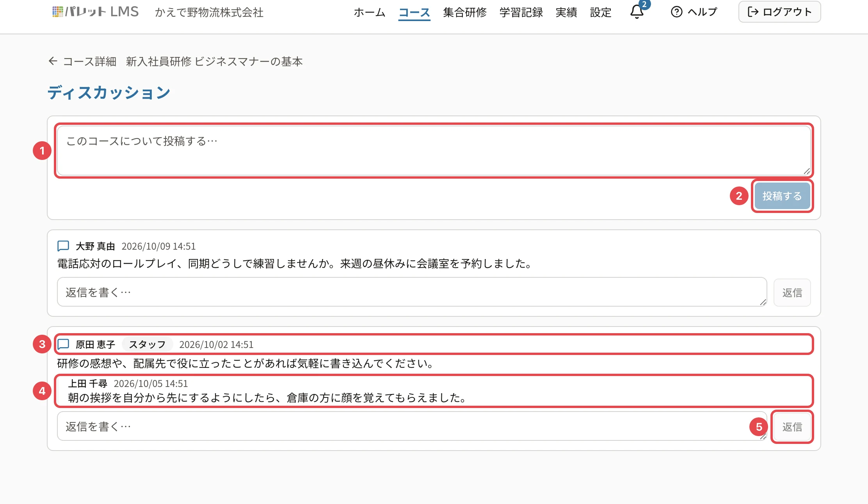This screenshot has width=868, height=504.
Task: Click the スタッフ badge
Action: (x=147, y=344)
